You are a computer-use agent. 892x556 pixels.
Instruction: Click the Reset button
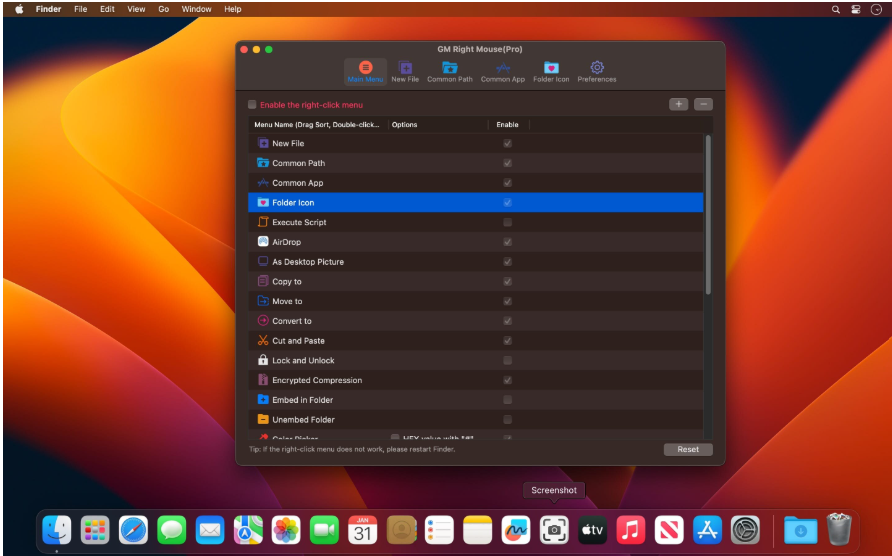(x=688, y=450)
